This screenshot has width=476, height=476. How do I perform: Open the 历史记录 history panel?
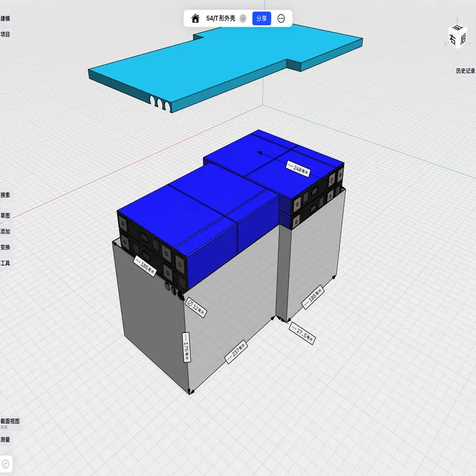click(x=465, y=71)
